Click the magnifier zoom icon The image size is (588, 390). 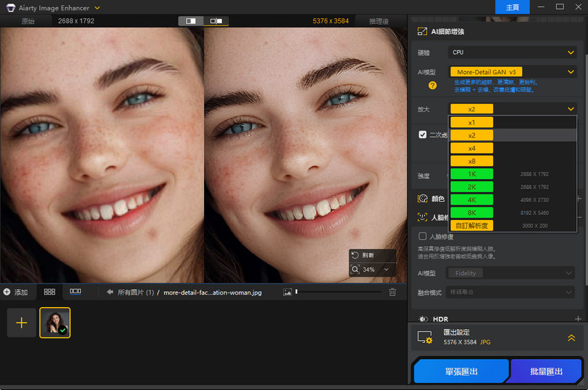355,269
